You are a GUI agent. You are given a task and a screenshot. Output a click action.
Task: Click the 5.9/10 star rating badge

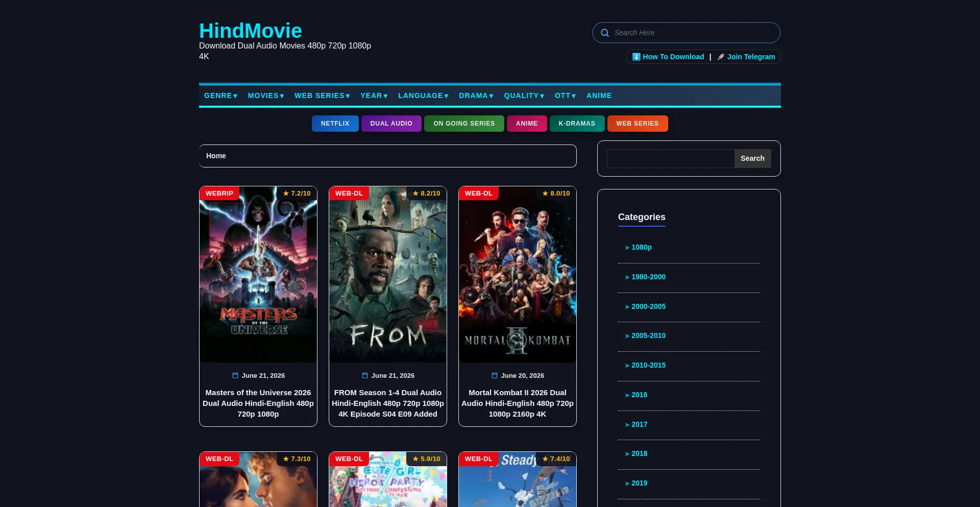427,459
